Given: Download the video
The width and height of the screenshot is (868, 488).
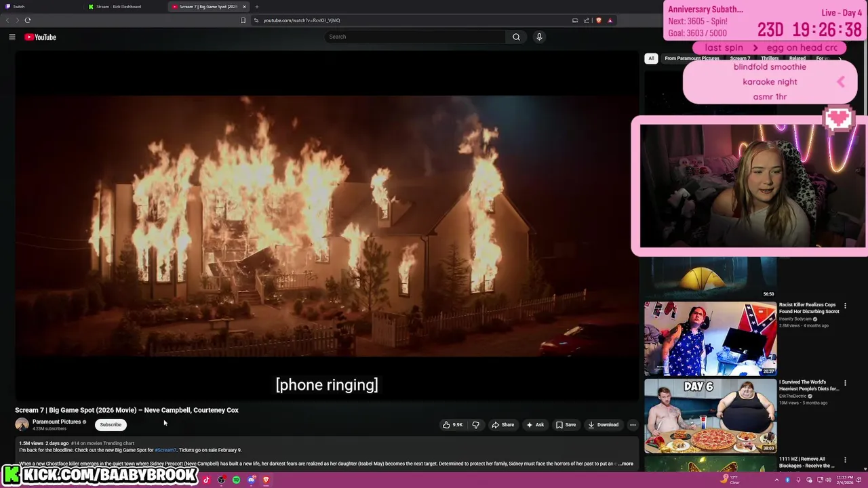Looking at the screenshot, I should (x=603, y=425).
